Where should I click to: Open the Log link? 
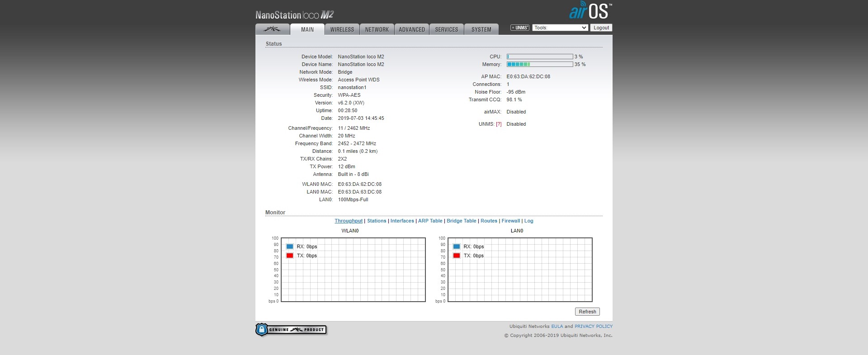tap(529, 221)
